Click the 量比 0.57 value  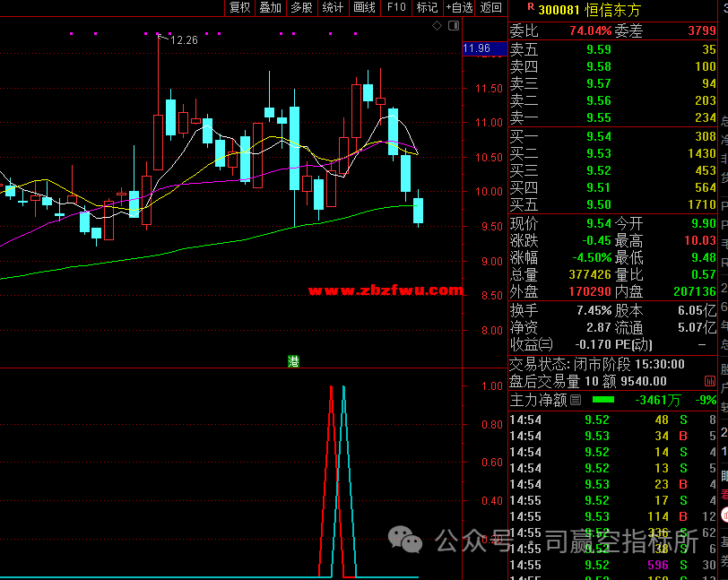point(704,274)
